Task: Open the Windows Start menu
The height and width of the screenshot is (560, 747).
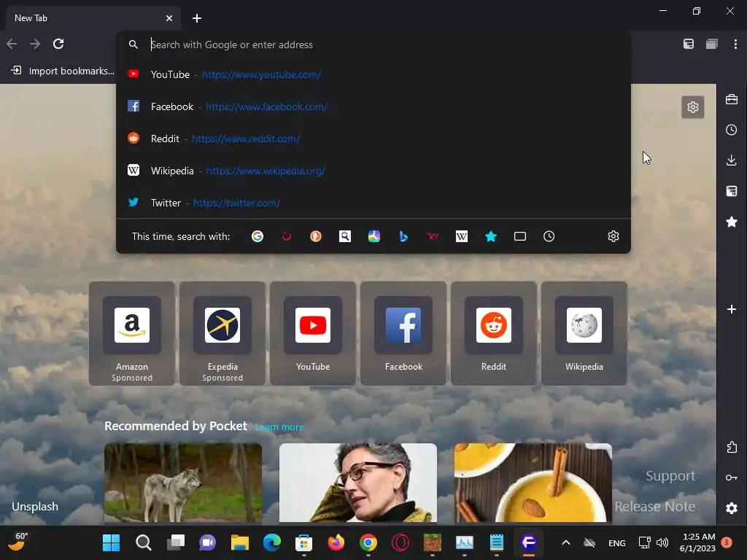Action: [111, 542]
